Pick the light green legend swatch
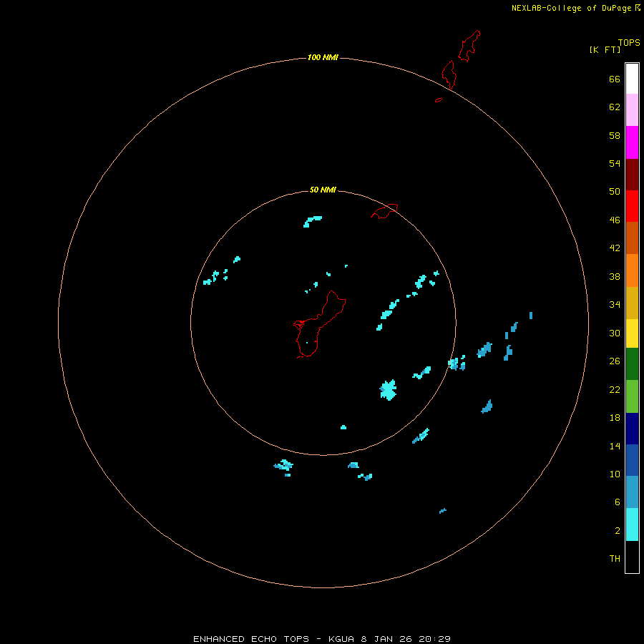 click(x=632, y=396)
